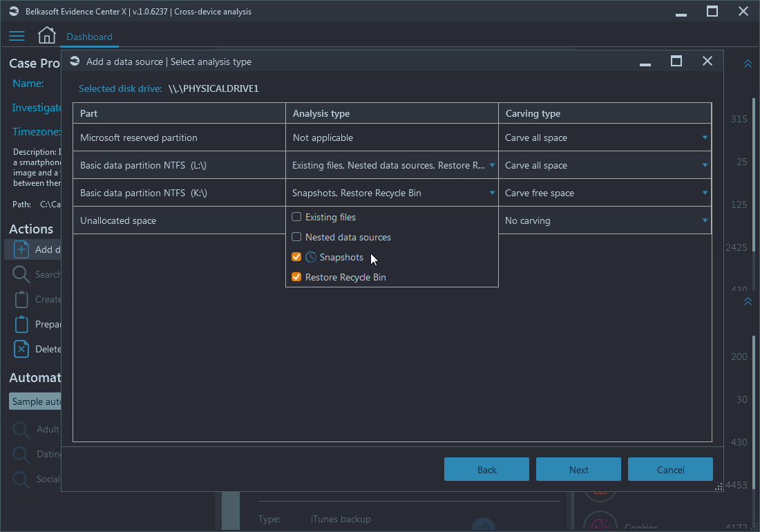The height and width of the screenshot is (532, 760).
Task: Uncheck the Snapshots checkbox
Action: tap(296, 257)
